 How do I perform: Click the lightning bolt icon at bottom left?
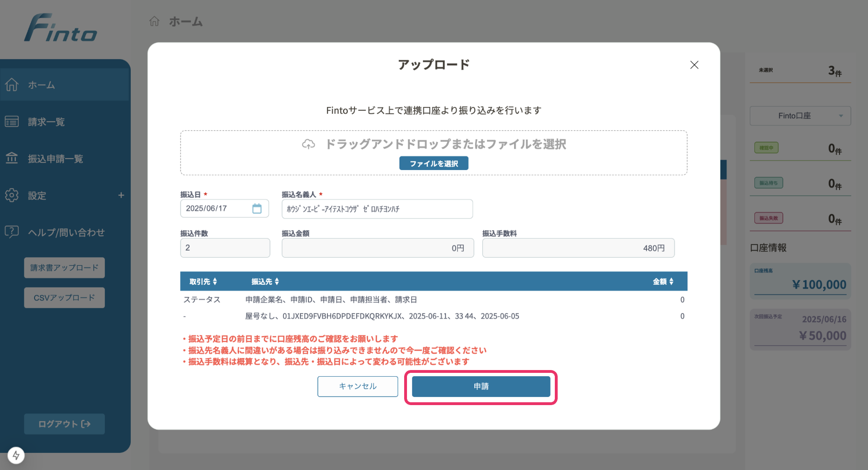pyautogui.click(x=16, y=455)
